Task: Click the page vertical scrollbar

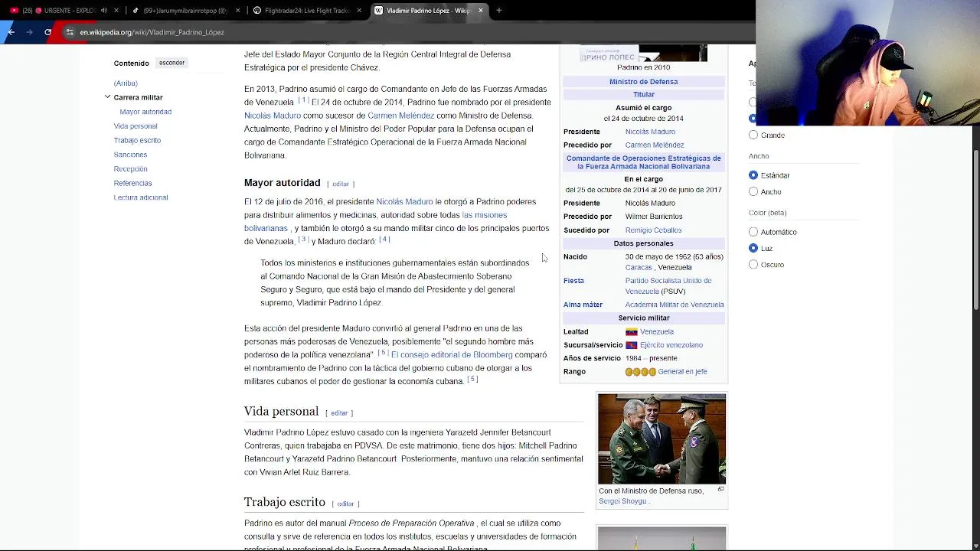Action: [x=976, y=230]
